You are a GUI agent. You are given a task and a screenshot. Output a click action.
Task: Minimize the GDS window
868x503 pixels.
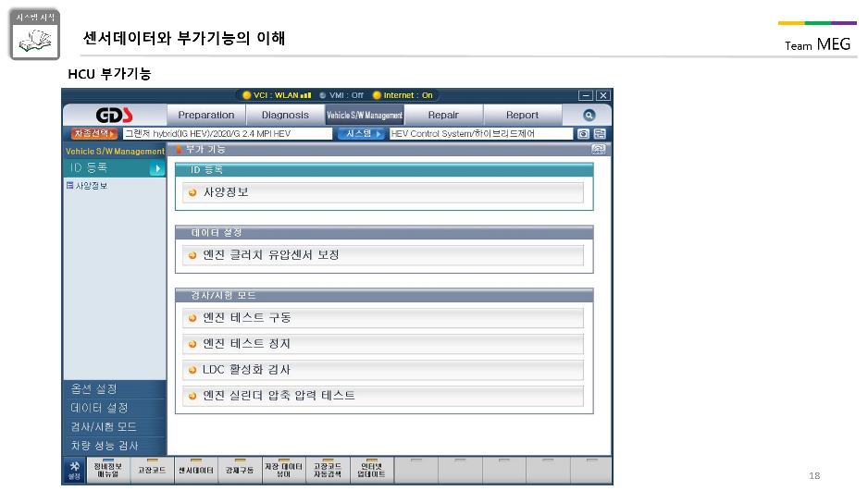586,96
